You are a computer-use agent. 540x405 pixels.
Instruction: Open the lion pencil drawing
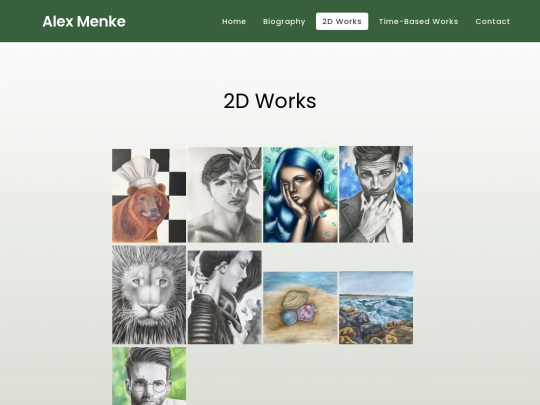pyautogui.click(x=149, y=295)
